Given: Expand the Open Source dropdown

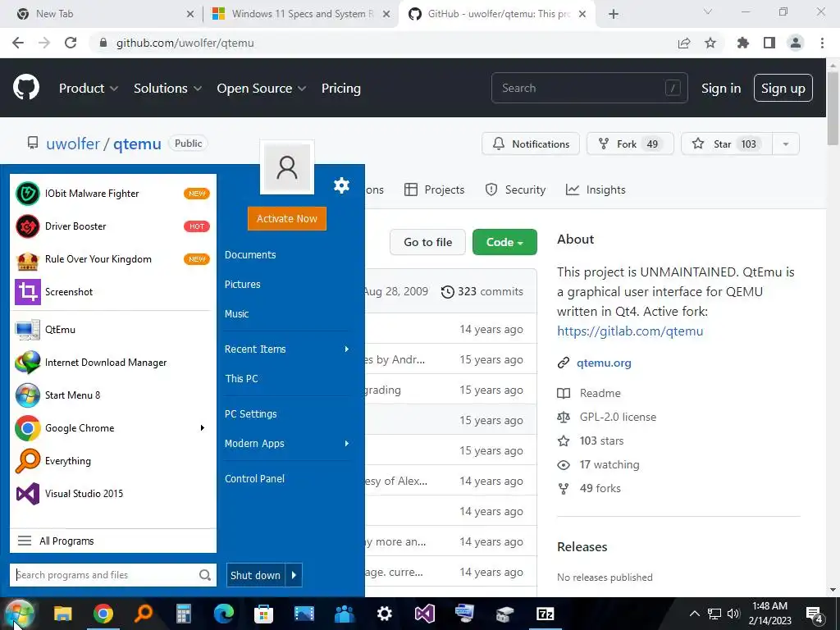Looking at the screenshot, I should click(x=262, y=89).
